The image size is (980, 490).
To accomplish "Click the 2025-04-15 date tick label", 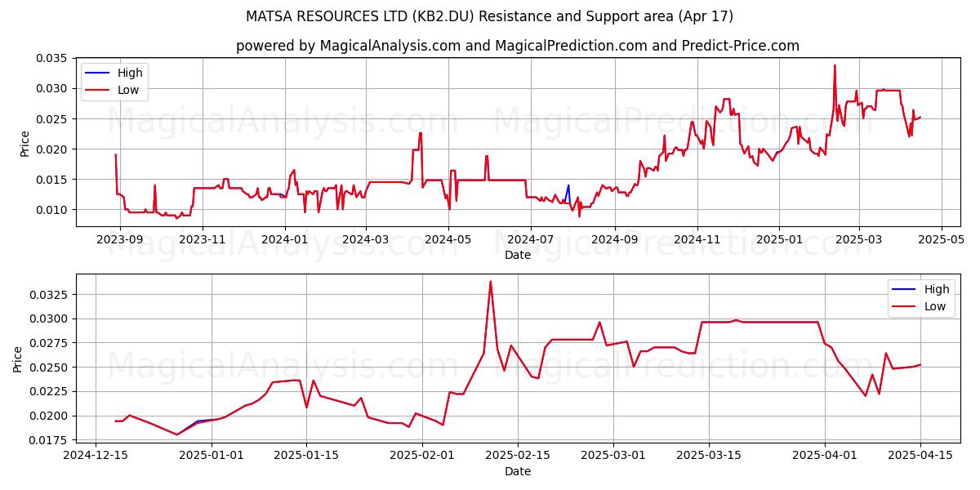I will coord(920,457).
